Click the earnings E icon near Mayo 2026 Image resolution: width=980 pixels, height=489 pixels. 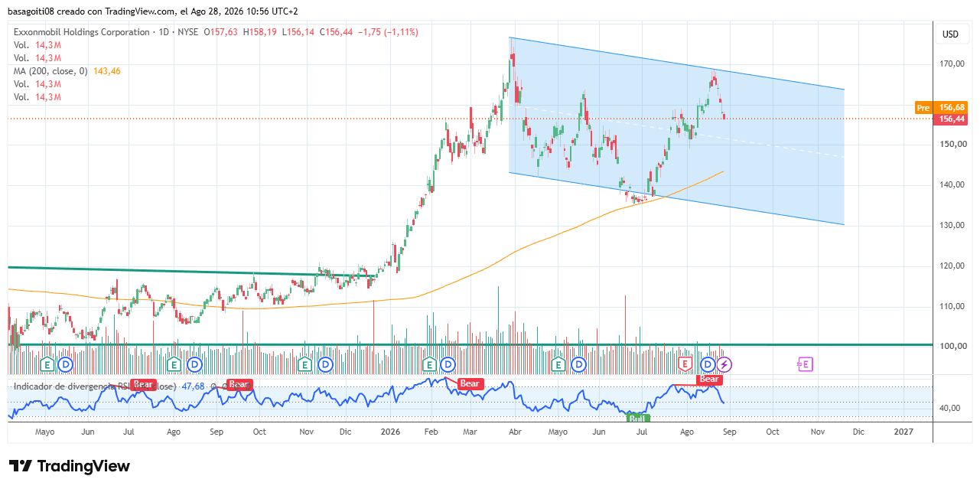tap(559, 364)
